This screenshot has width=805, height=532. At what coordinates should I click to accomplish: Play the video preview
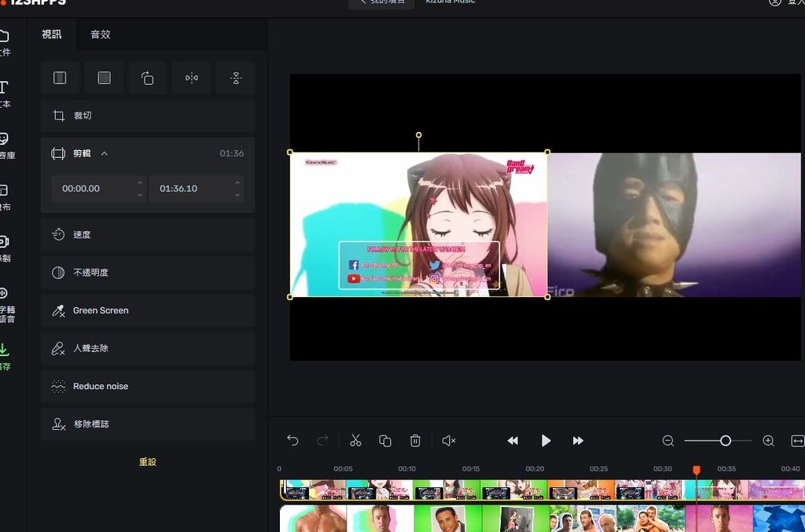tap(546, 441)
